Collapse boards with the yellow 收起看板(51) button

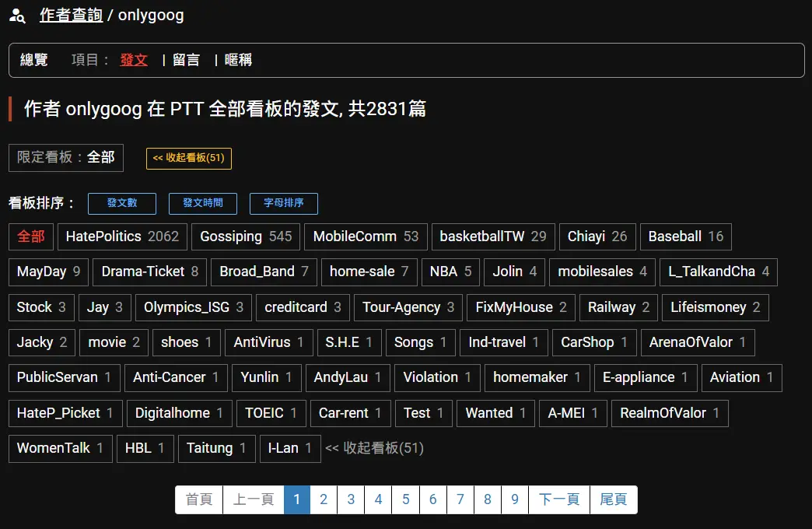coord(188,158)
